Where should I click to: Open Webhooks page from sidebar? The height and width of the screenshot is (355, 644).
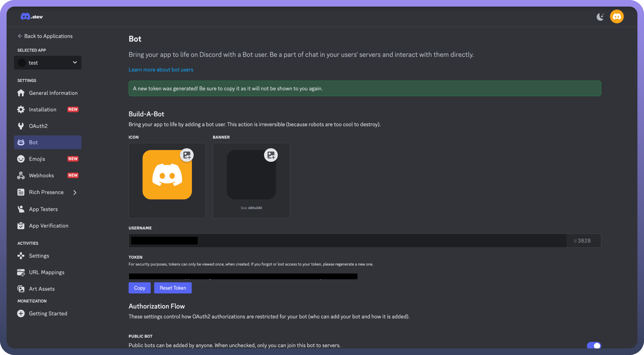(x=41, y=175)
